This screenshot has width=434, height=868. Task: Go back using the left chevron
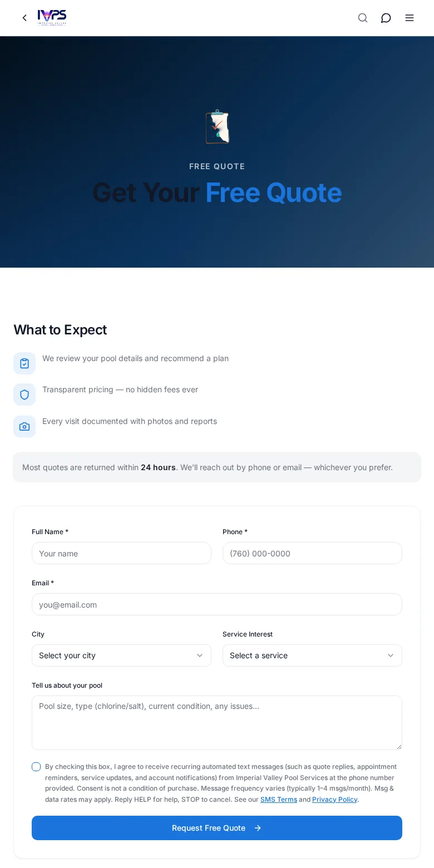tap(24, 18)
